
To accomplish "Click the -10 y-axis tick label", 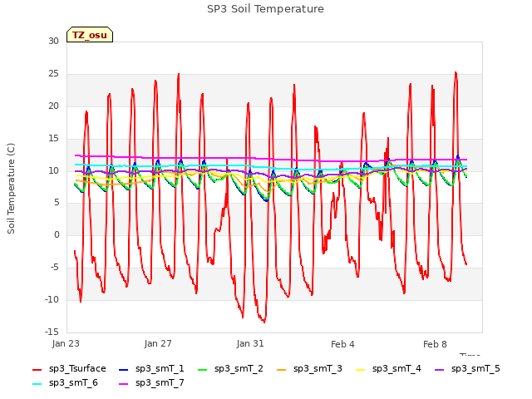I will 52,299.
